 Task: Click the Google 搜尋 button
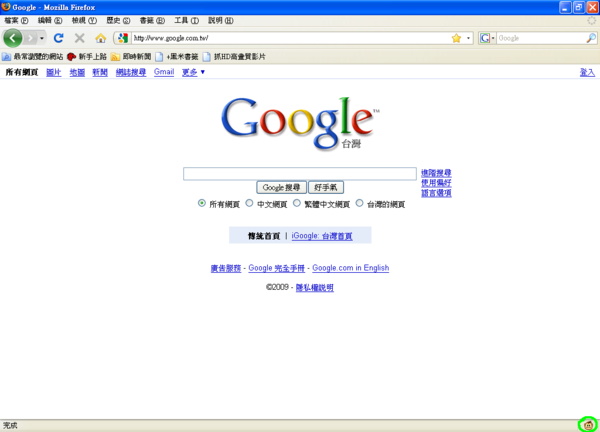click(281, 187)
